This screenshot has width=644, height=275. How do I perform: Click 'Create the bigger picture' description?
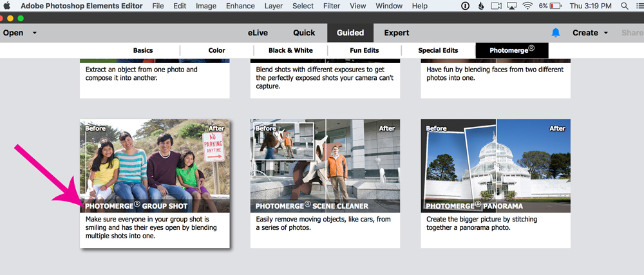tap(481, 223)
